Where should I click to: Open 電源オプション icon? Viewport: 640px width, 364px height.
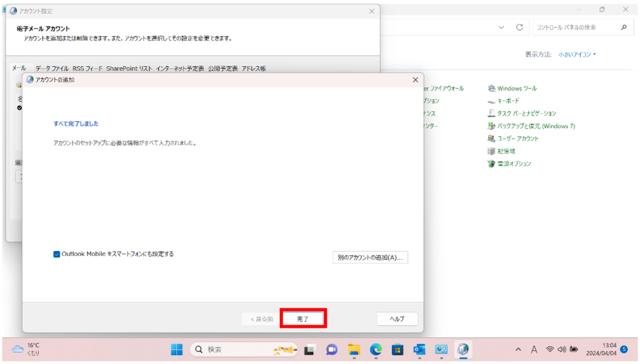514,164
